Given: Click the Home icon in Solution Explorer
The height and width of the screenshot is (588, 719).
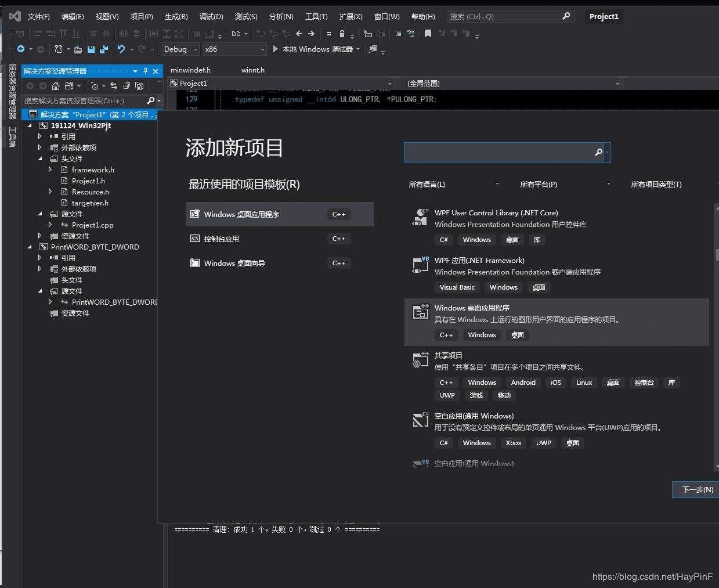Looking at the screenshot, I should coord(56,86).
